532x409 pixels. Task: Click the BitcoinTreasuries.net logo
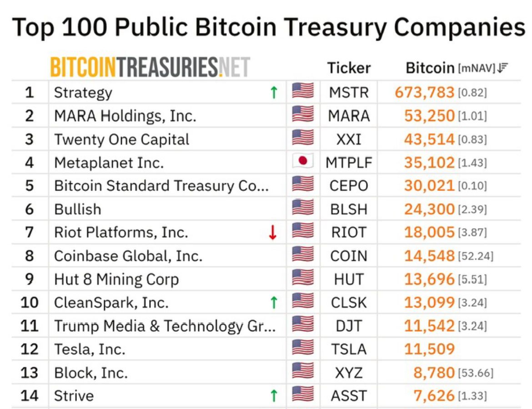pyautogui.click(x=150, y=68)
